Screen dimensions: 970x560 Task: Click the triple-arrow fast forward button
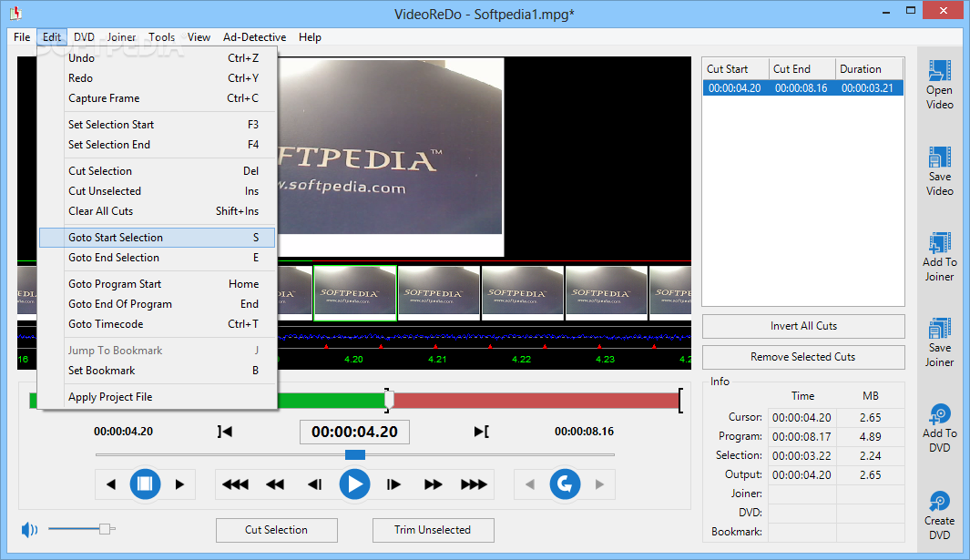(474, 484)
